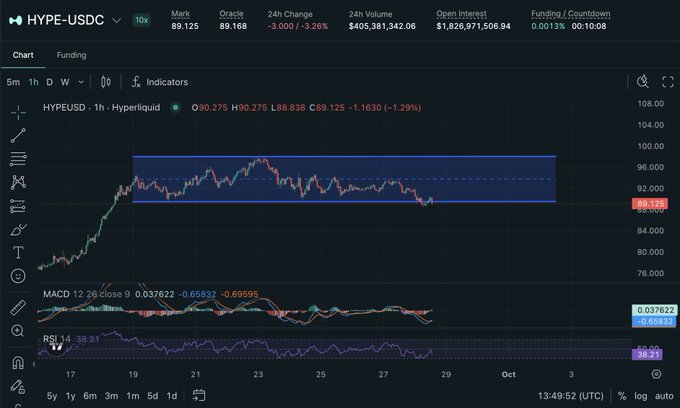Open chart settings gear near time axis

click(x=656, y=374)
